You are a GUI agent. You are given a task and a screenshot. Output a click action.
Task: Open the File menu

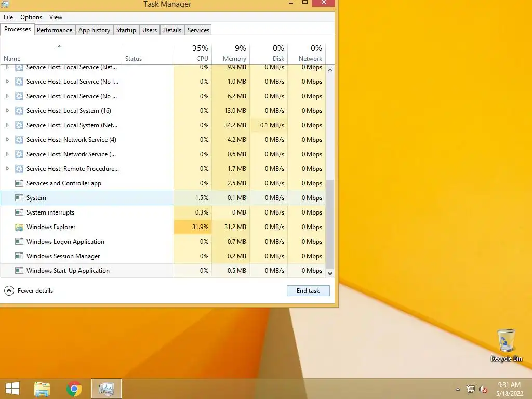pyautogui.click(x=8, y=17)
